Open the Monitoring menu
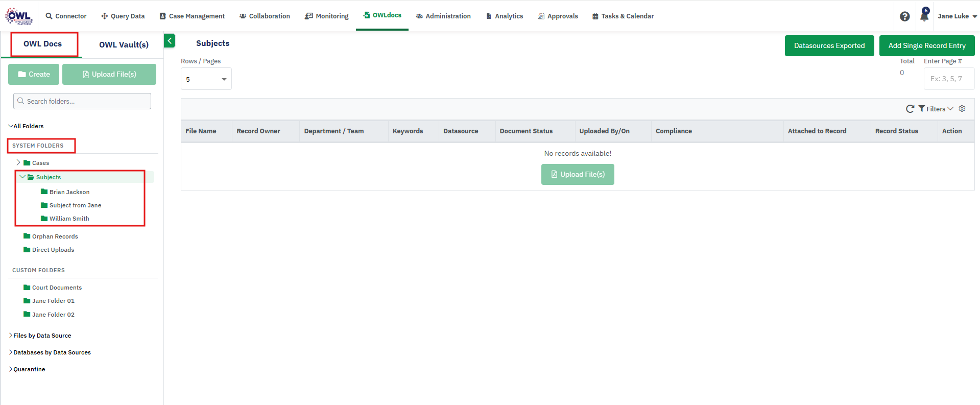Viewport: 980px width, 405px height. 327,16
